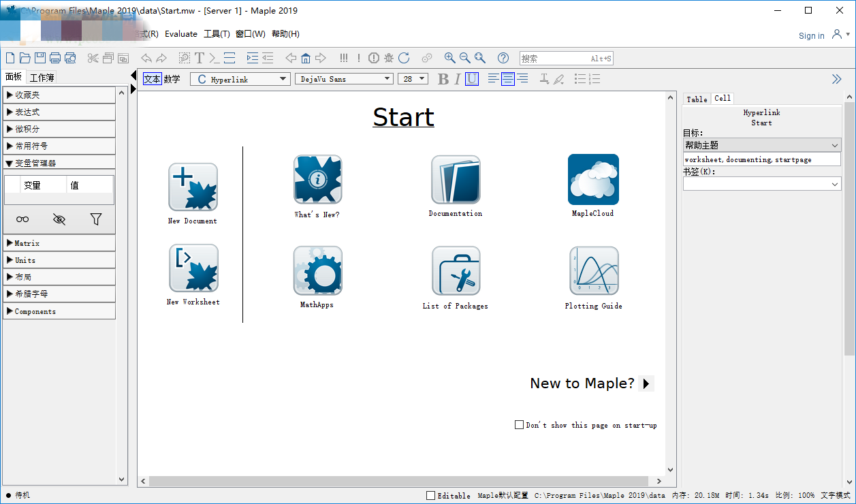Open the font size 28 dropdown

(x=413, y=79)
